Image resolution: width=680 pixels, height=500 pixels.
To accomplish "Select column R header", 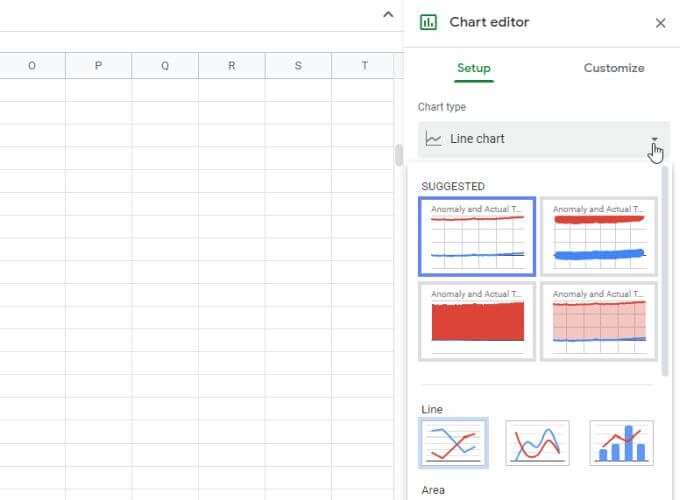I will point(232,66).
